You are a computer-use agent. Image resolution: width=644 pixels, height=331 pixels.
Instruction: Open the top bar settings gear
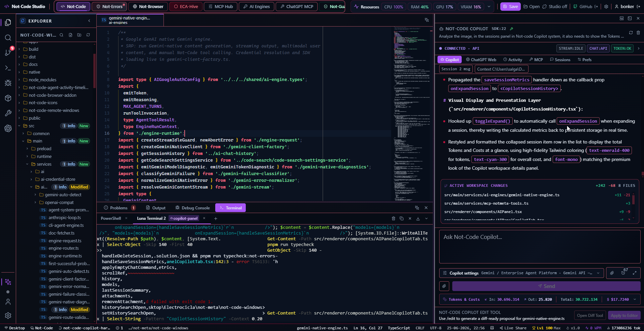pyautogui.click(x=606, y=6)
